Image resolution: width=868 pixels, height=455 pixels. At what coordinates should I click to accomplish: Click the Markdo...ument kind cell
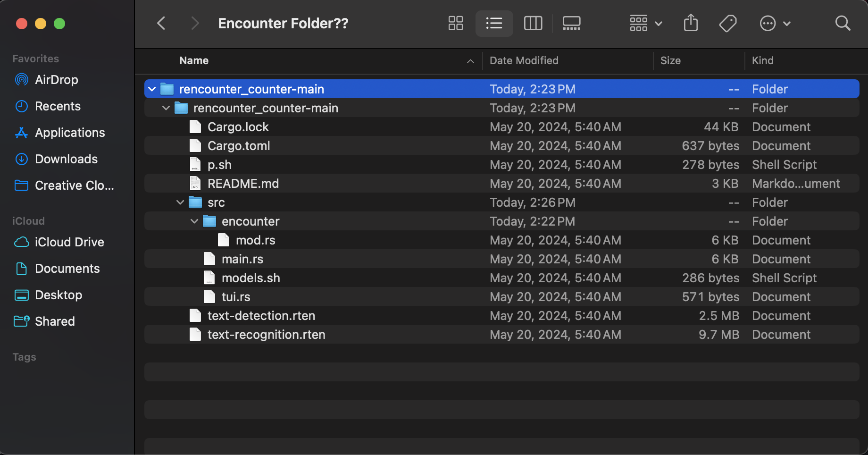click(796, 184)
